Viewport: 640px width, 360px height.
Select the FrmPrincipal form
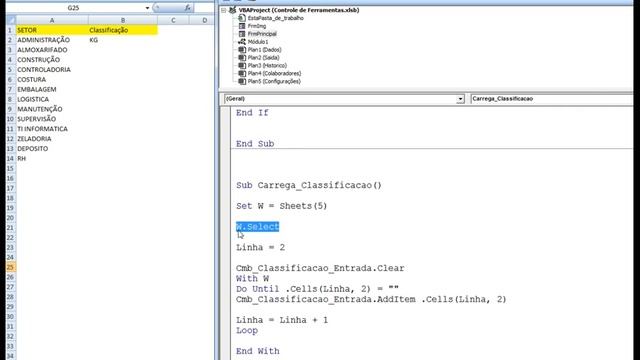click(x=262, y=34)
